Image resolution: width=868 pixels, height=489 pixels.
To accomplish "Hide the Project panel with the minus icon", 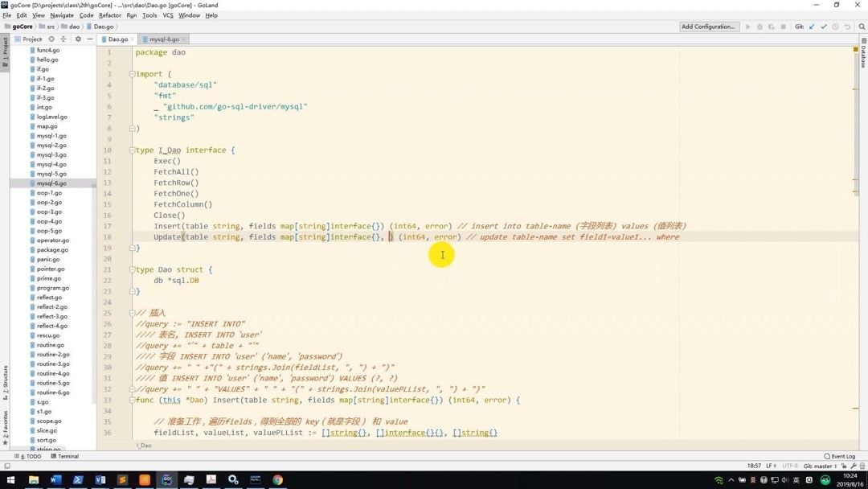I will (x=89, y=39).
